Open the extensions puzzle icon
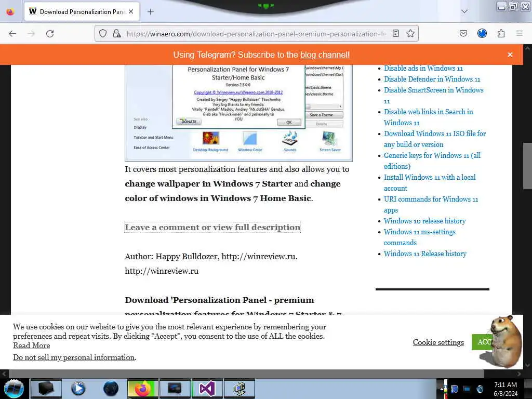This screenshot has width=532, height=399. click(x=501, y=33)
